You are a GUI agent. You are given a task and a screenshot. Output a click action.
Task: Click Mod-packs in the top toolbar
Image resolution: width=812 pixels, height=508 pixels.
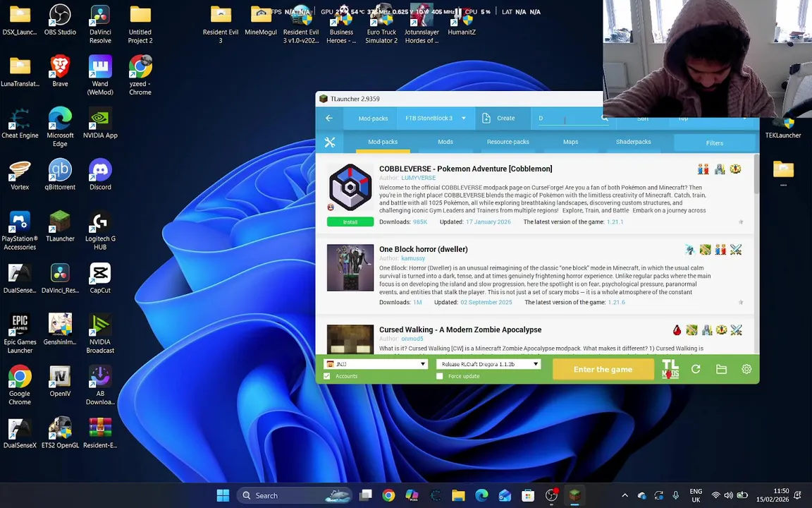click(373, 119)
